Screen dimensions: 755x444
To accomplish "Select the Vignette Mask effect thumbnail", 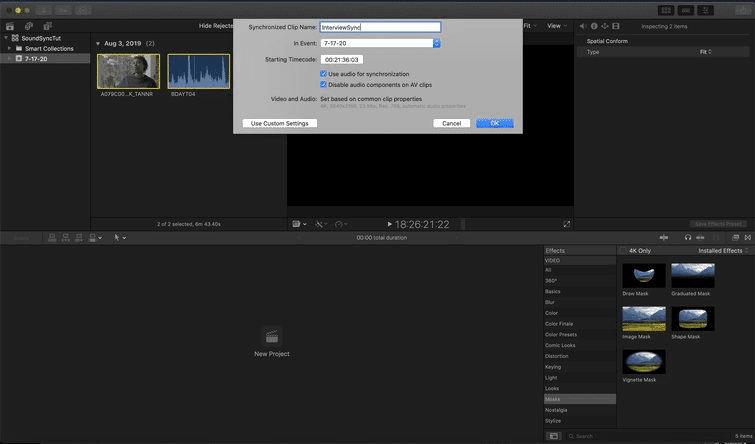I will [644, 362].
